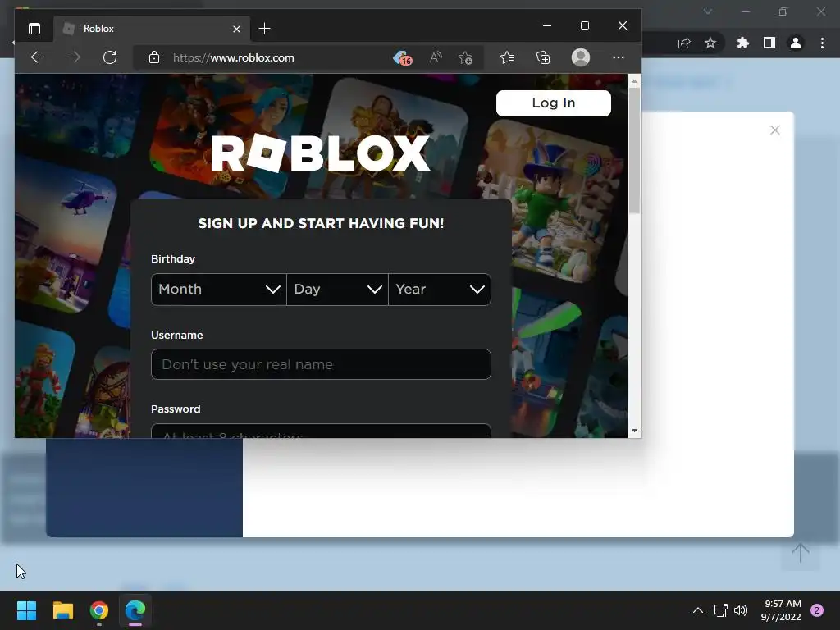Click the Microsoft Edge taskbar icon
This screenshot has height=630, width=840.
(x=135, y=610)
